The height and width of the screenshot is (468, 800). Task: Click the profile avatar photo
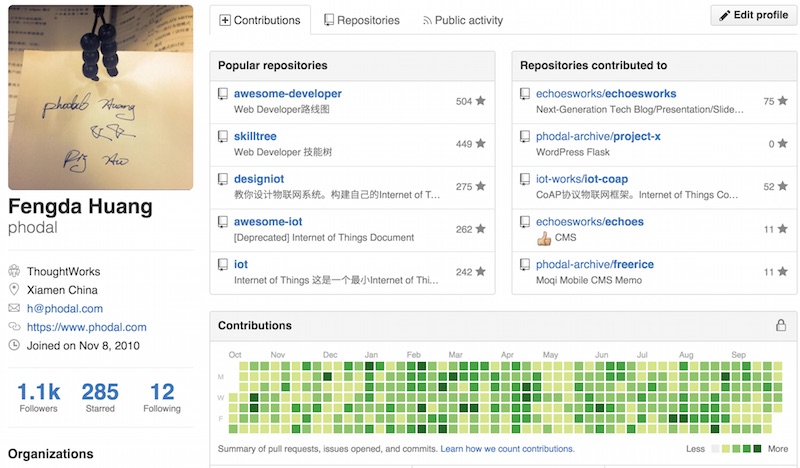(x=101, y=97)
